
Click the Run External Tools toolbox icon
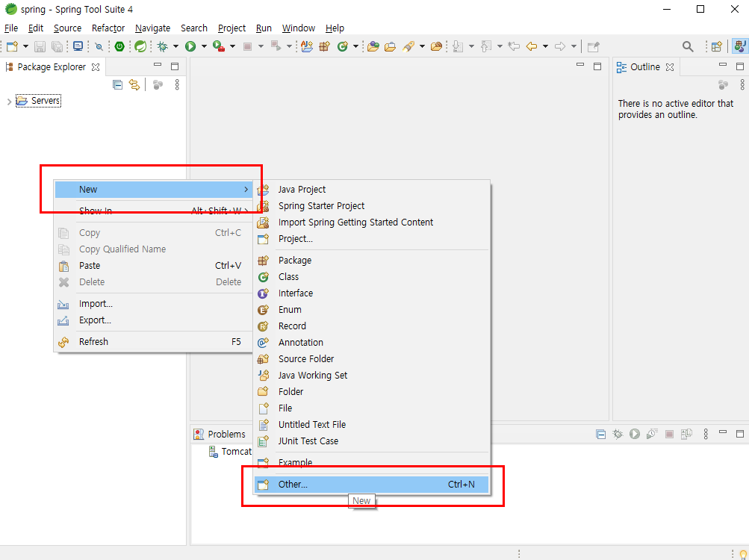pos(219,46)
